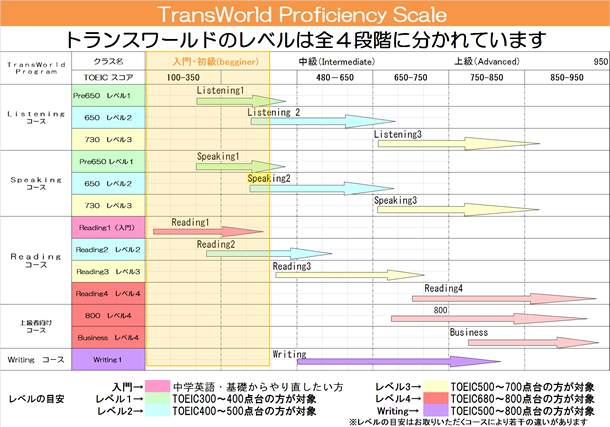Click the legend text 'TOEIC680～800点台の方が対象'
The image size is (610, 427).
tap(522, 399)
